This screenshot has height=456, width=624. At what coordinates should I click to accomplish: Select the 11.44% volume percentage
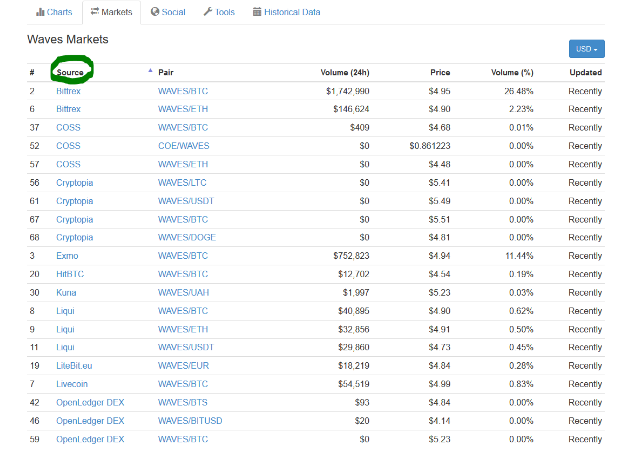[519, 256]
